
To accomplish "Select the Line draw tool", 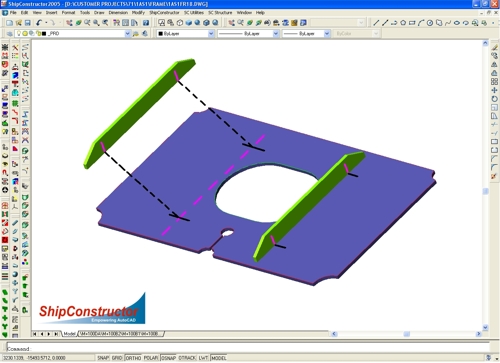I will 376,23.
